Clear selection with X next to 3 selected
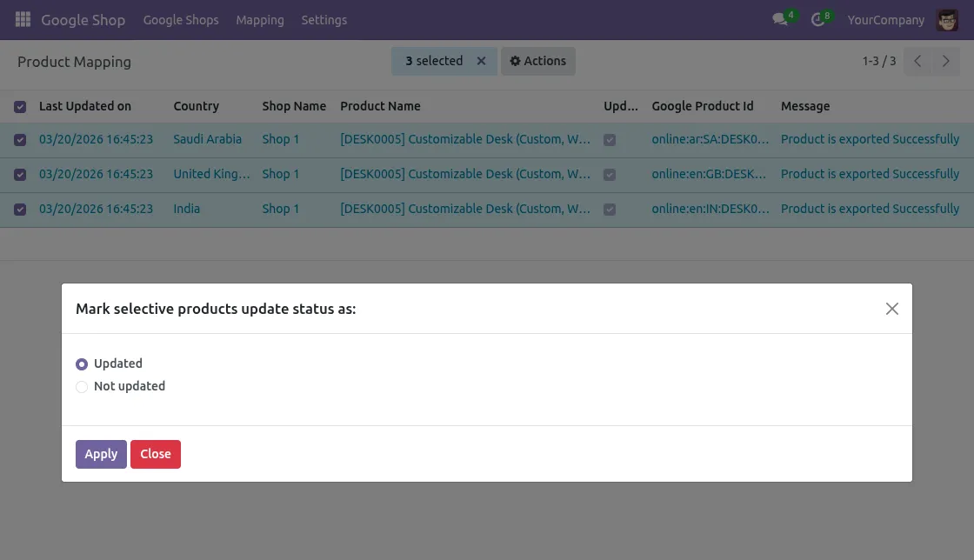Screen dimensions: 974x560 [481, 61]
